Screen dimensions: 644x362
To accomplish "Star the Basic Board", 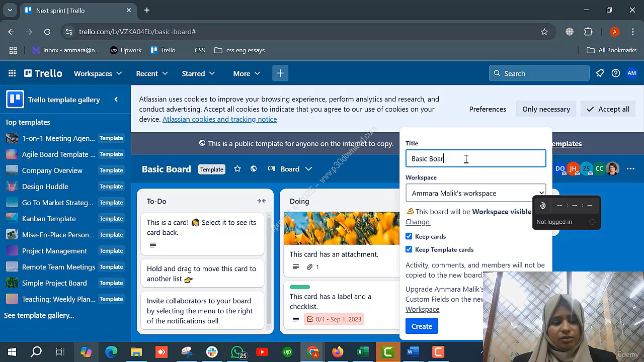I will coord(237,169).
